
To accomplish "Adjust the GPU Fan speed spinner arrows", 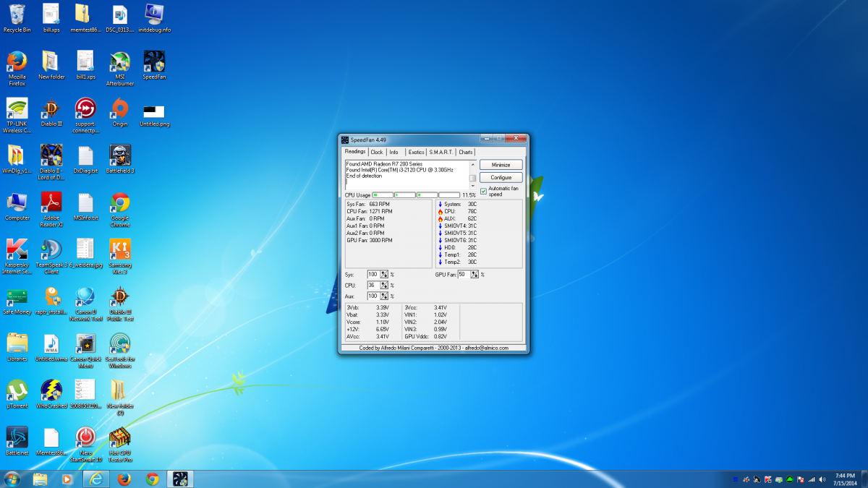I will [x=475, y=275].
